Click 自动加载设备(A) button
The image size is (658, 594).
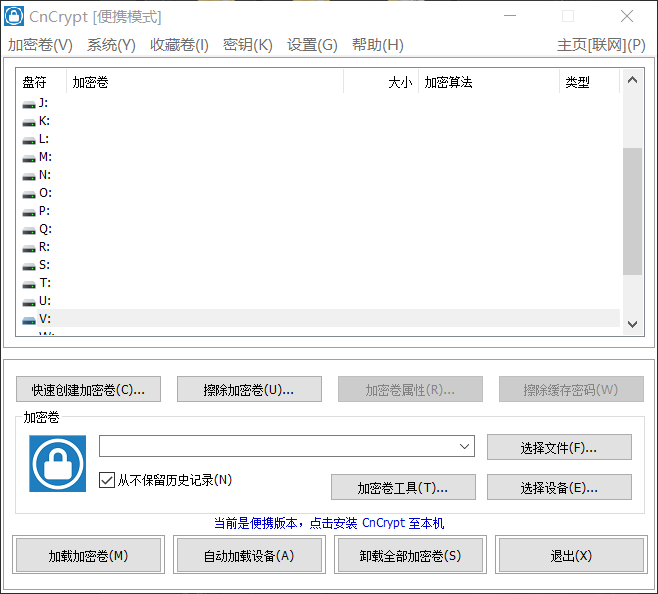pyautogui.click(x=249, y=555)
